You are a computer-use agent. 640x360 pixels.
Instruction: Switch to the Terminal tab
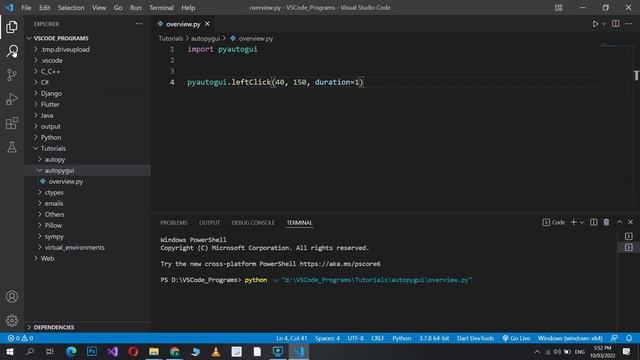tap(299, 222)
